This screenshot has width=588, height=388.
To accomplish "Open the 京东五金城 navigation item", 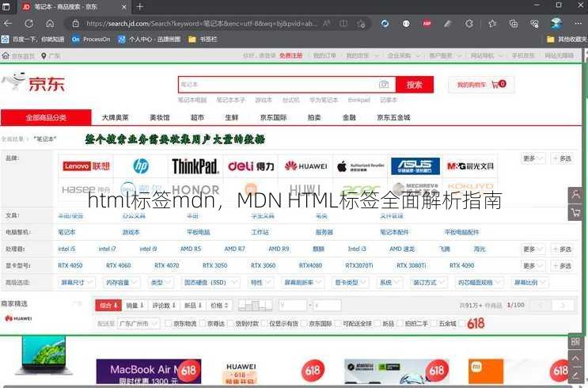I will pyautogui.click(x=393, y=117).
